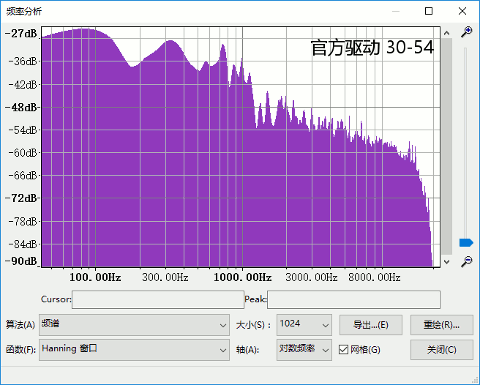The image size is (480, 385).
Task: Open the 轴(A) axis dropdown
Action: pos(304,350)
